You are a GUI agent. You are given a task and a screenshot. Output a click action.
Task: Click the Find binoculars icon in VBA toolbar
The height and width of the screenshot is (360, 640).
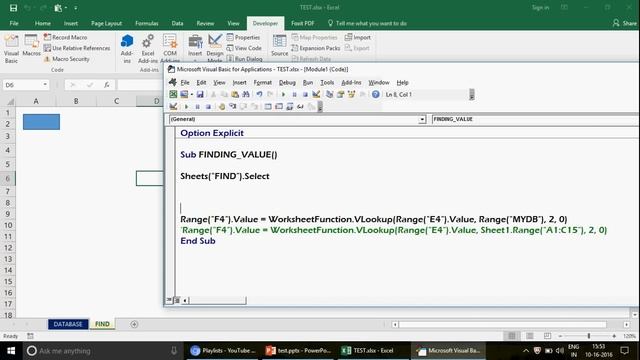click(x=246, y=94)
